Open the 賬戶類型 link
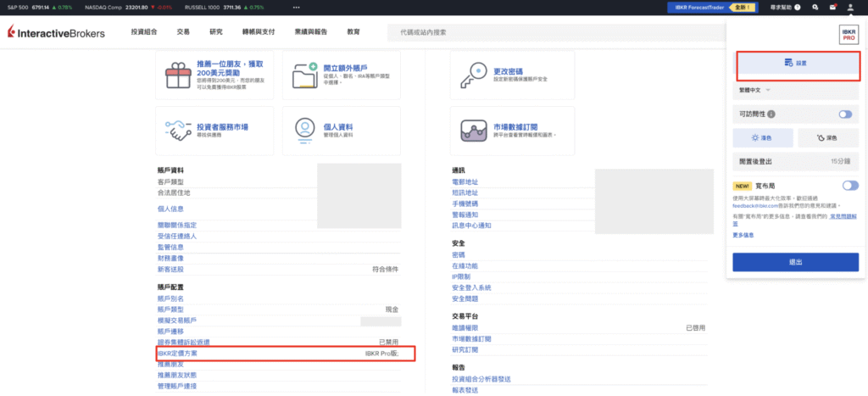The width and height of the screenshot is (868, 396). pyautogui.click(x=170, y=310)
